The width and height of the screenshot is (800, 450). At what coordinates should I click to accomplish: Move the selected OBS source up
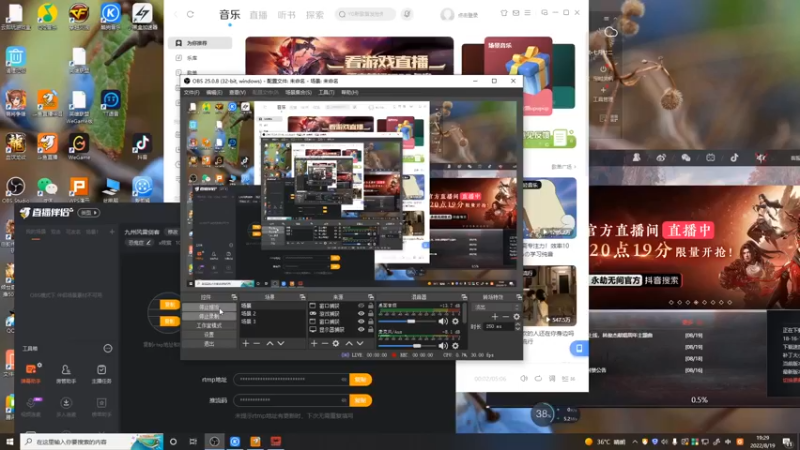click(349, 343)
